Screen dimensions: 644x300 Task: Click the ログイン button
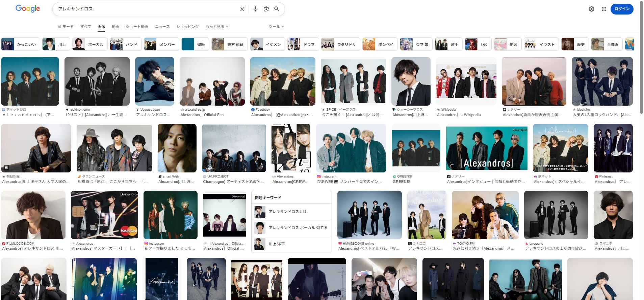[622, 9]
